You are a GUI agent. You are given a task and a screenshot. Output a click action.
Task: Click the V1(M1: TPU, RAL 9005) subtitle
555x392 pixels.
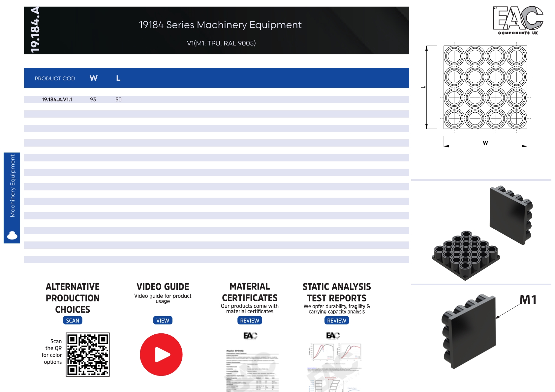click(221, 43)
